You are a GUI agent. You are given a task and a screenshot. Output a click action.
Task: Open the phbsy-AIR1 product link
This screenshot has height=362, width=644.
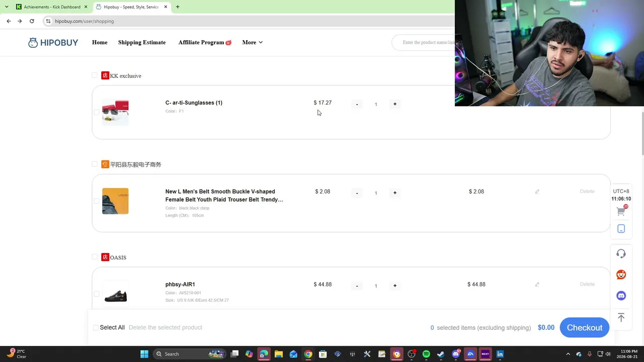180,285
